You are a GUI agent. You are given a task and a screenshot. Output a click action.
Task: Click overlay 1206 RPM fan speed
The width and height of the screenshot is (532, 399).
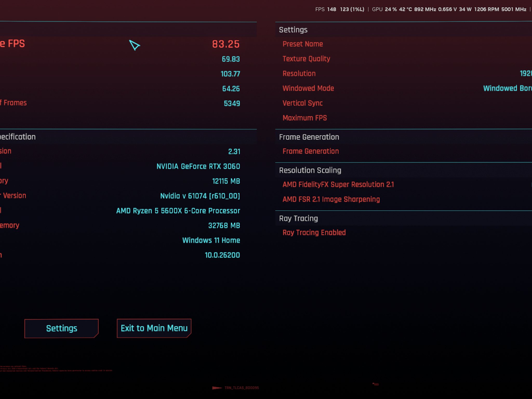(x=487, y=9)
